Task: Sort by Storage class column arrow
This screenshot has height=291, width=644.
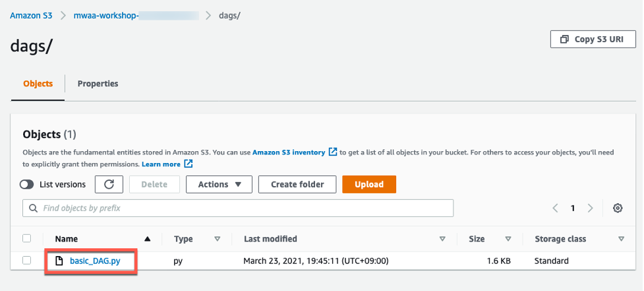Action: [621, 239]
